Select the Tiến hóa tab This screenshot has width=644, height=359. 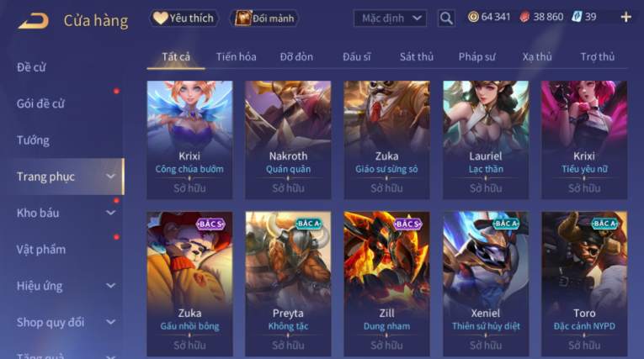[x=237, y=56]
